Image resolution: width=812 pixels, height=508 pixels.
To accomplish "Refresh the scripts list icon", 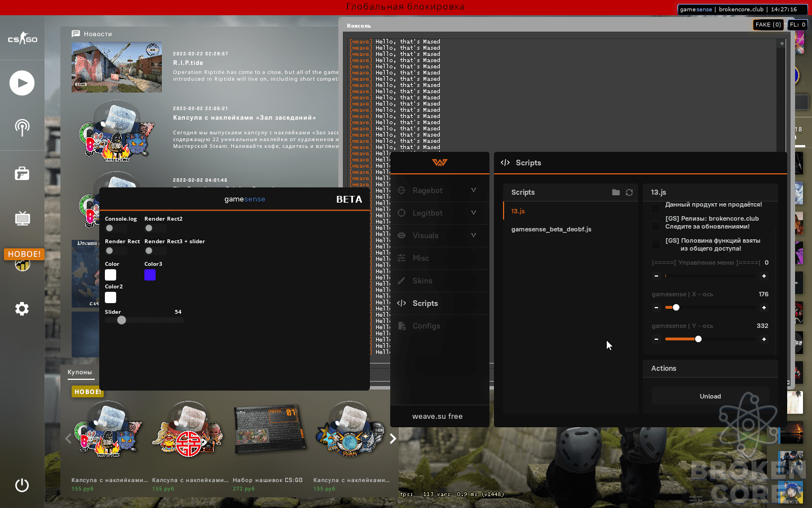I will coord(629,192).
